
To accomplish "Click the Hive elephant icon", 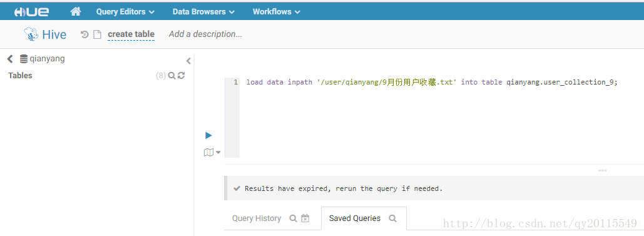I will pyautogui.click(x=31, y=34).
